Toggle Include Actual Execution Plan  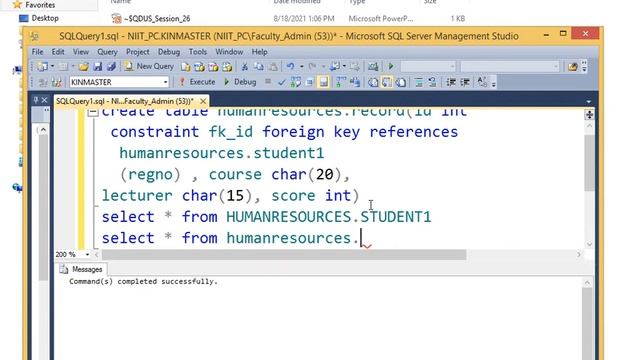340,82
